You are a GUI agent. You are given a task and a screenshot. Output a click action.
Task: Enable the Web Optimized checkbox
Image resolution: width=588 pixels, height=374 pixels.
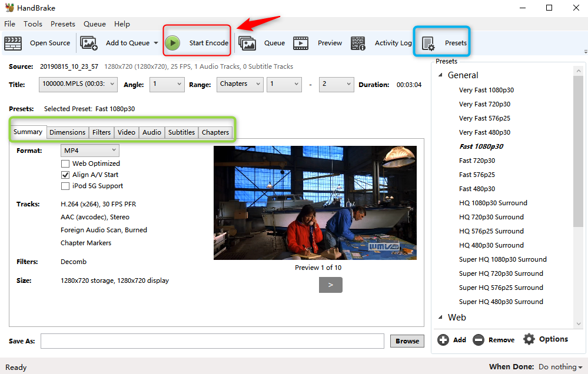point(65,163)
